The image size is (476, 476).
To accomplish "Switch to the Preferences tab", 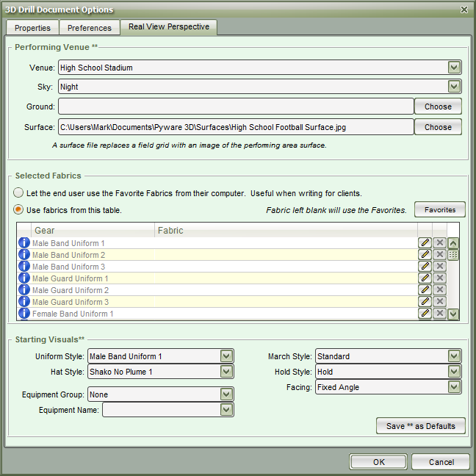I will click(90, 28).
